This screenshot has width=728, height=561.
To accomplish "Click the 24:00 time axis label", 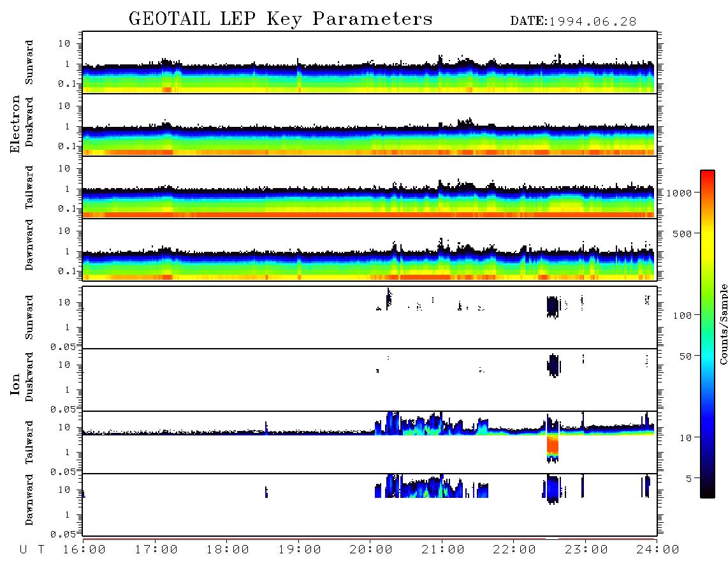I will pos(658,550).
